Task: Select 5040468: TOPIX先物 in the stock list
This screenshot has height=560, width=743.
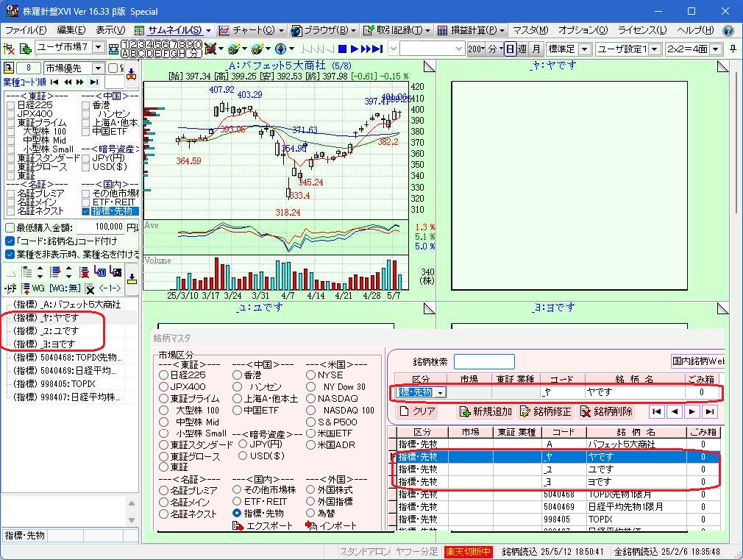Action: pyautogui.click(x=67, y=358)
